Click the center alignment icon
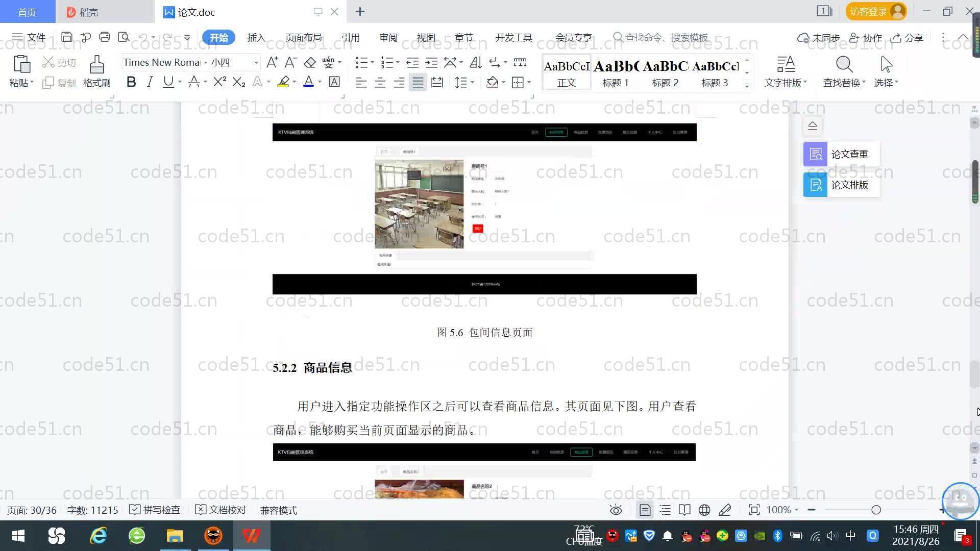The image size is (980, 551). [x=380, y=82]
